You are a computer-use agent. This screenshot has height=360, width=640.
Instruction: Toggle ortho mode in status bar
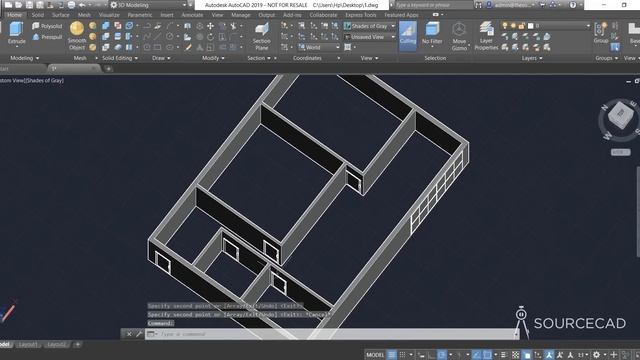coord(431,355)
